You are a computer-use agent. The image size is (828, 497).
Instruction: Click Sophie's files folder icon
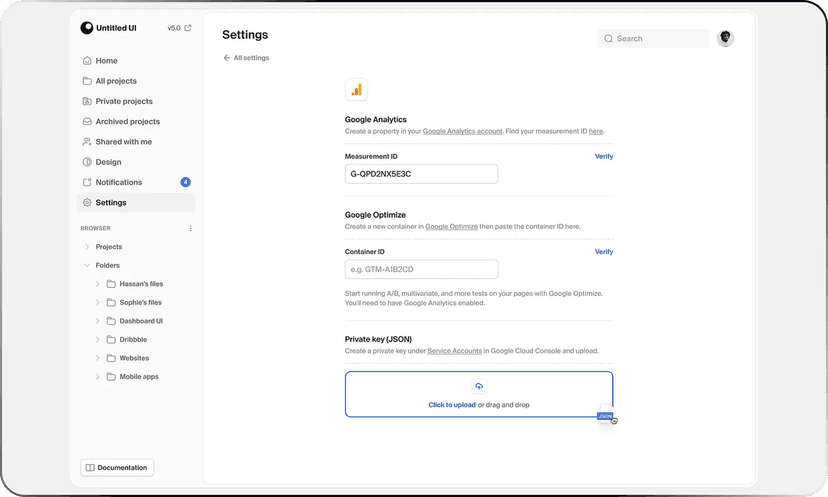click(x=111, y=302)
